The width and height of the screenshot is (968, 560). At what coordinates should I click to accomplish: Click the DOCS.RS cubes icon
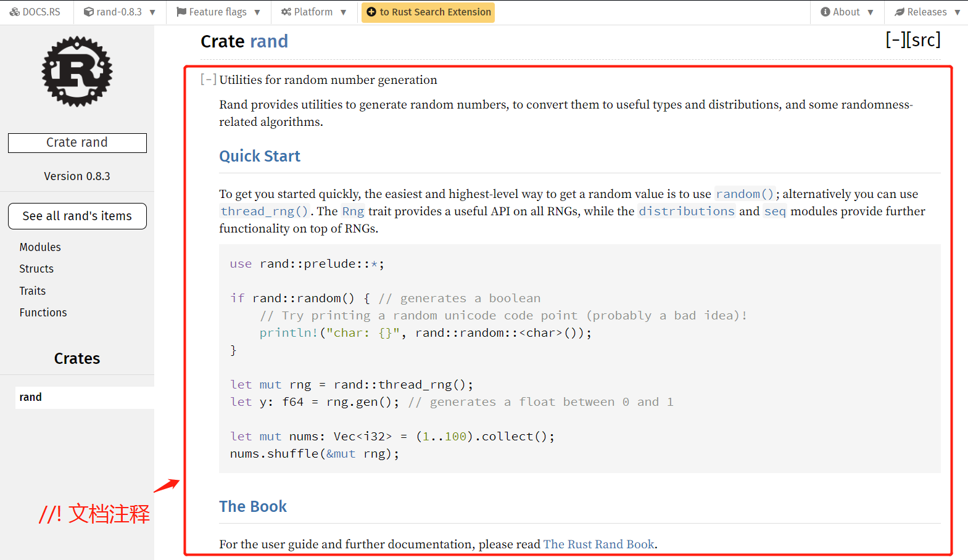15,12
